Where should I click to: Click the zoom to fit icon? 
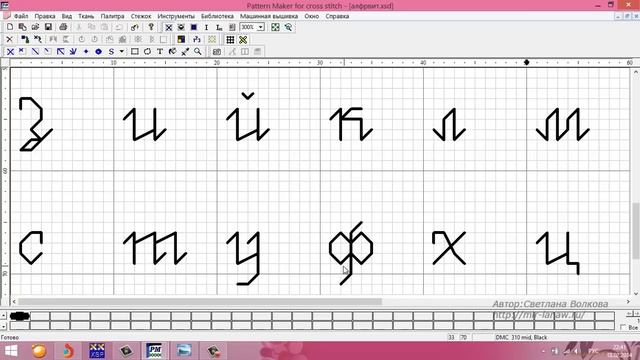pos(276,27)
